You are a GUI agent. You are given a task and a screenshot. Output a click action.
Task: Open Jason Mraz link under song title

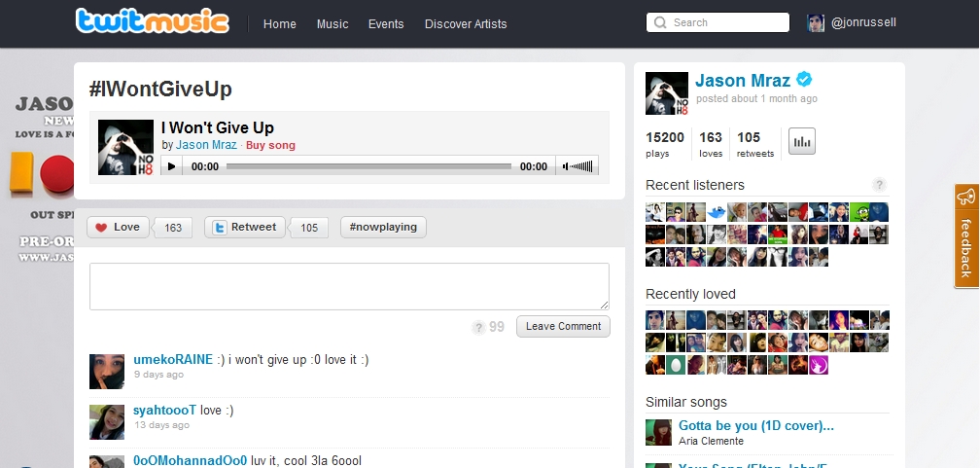(x=206, y=145)
